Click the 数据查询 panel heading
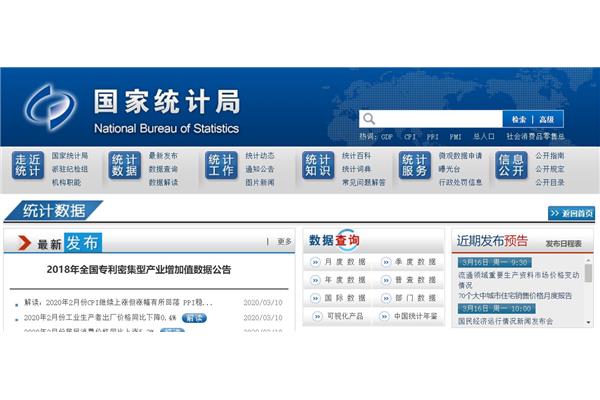The image size is (600, 400). [334, 240]
